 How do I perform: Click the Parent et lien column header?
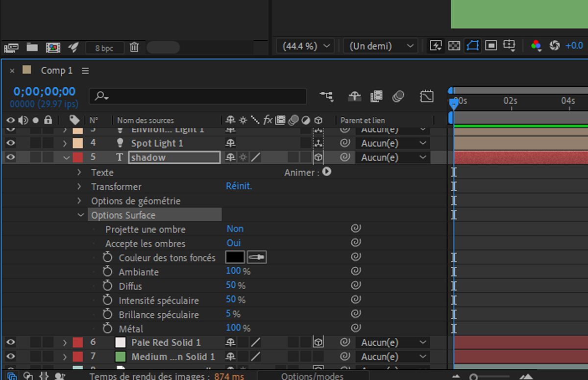tap(363, 120)
